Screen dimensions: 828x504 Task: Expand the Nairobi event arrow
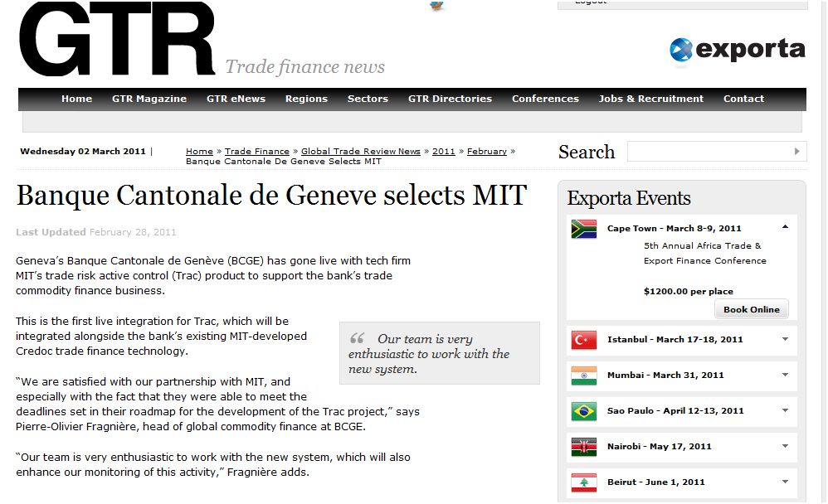[x=785, y=446]
